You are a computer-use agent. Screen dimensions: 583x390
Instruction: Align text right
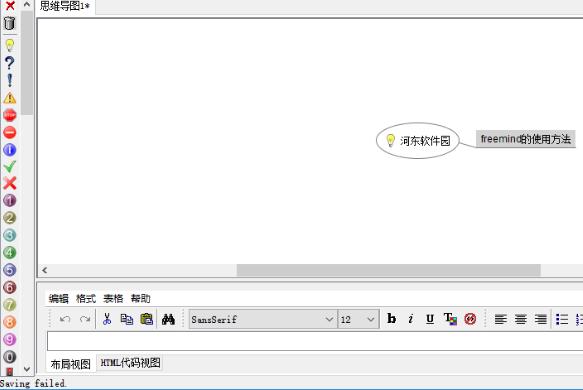[x=541, y=319]
